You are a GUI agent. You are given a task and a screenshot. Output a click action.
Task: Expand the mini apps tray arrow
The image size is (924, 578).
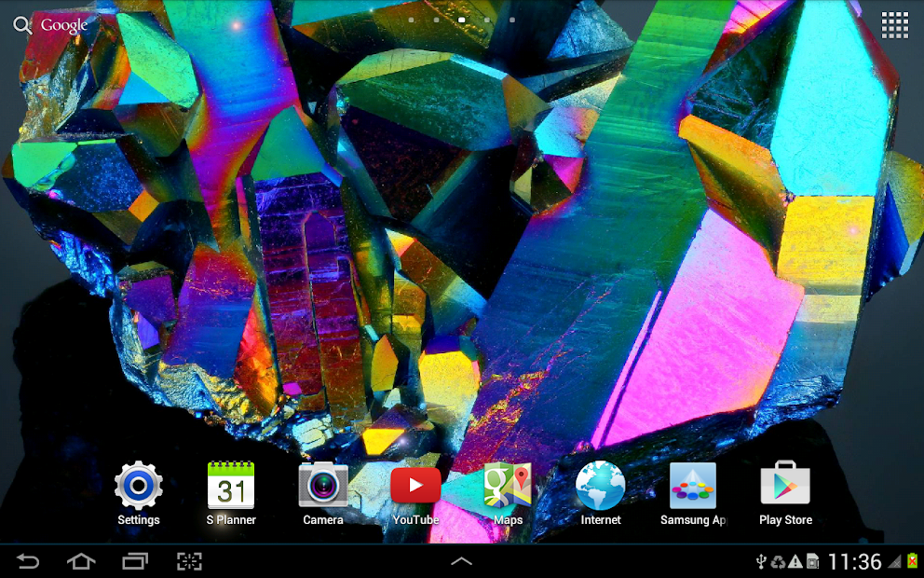point(461,561)
